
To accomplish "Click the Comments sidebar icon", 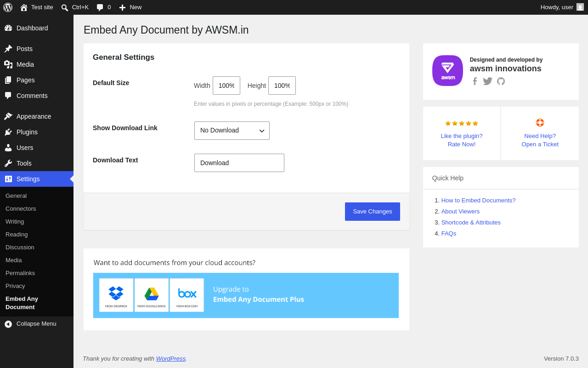I will pos(8,96).
